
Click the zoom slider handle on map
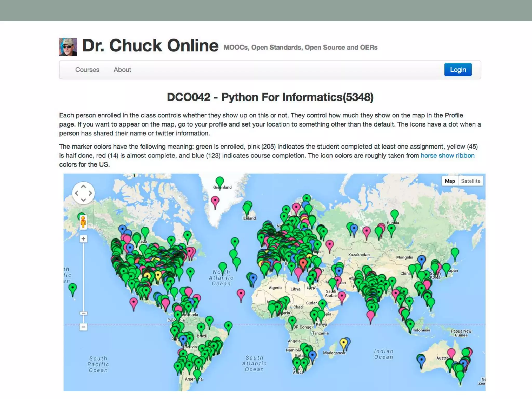click(83, 313)
